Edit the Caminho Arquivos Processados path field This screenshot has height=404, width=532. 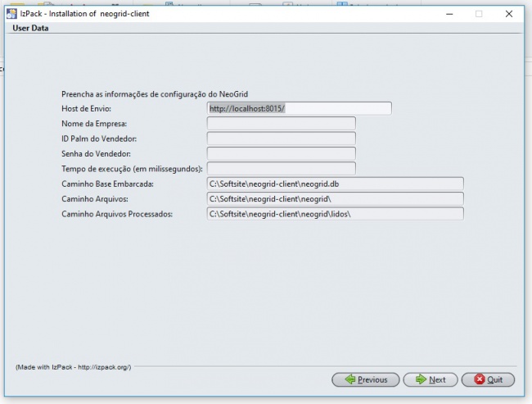pyautogui.click(x=336, y=214)
